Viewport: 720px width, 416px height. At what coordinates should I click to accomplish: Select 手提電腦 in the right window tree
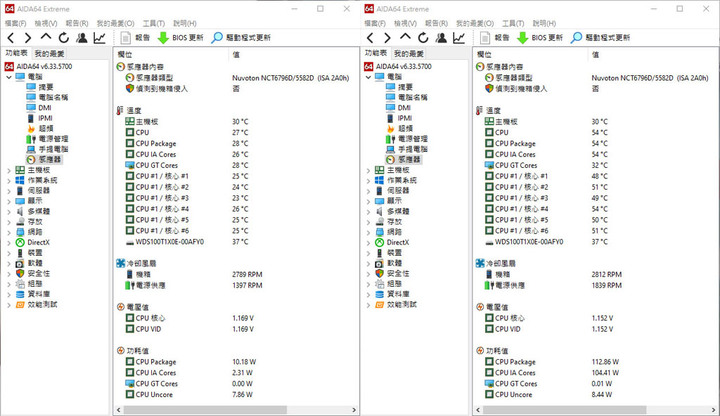(413, 149)
